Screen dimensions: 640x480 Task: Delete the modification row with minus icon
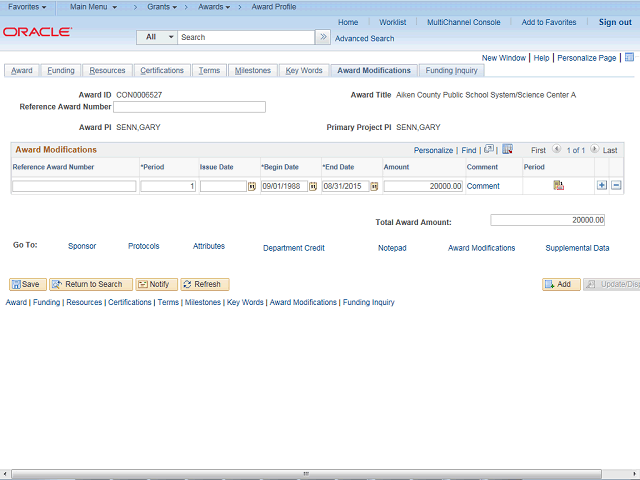point(616,185)
